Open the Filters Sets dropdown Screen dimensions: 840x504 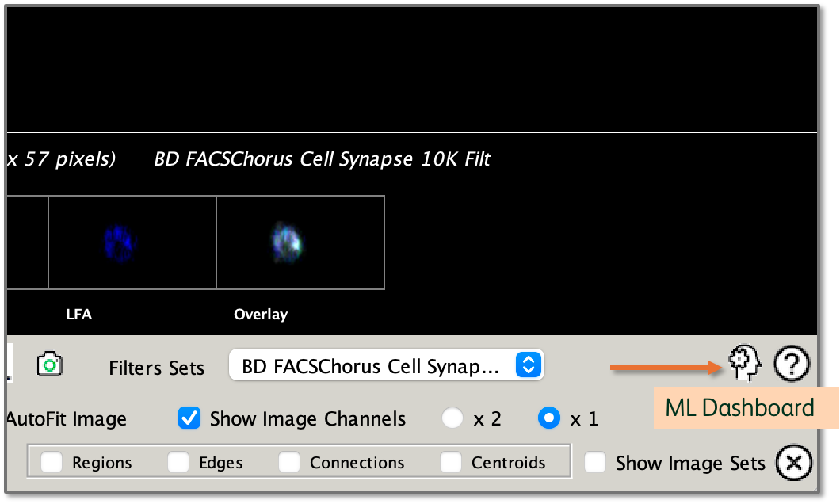click(x=386, y=365)
